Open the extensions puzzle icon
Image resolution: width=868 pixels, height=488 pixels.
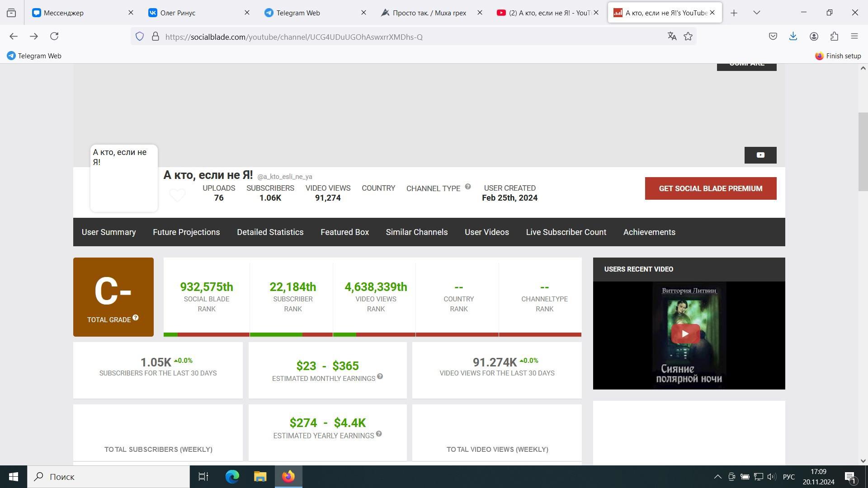[834, 37]
